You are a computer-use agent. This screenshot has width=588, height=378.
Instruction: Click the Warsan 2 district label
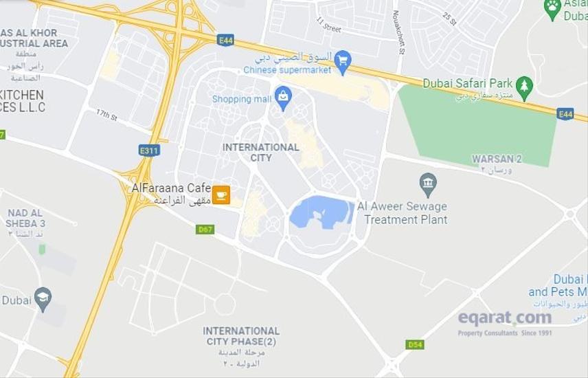click(497, 159)
